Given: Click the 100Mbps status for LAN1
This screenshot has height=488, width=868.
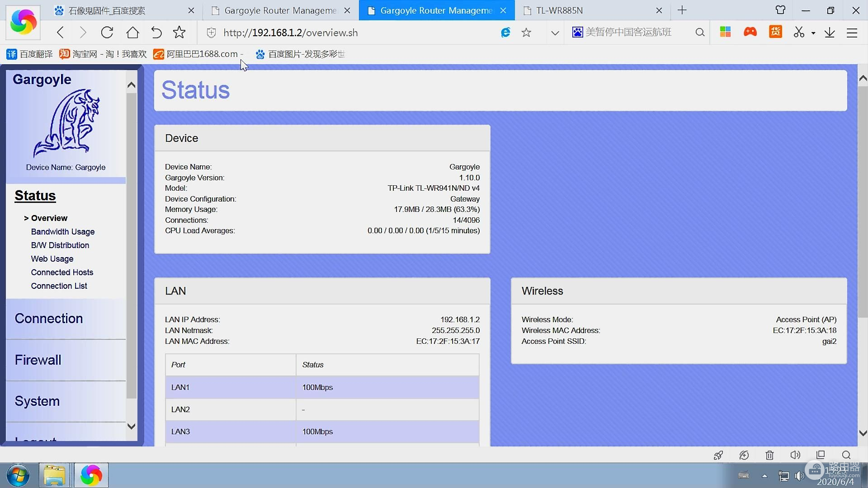Looking at the screenshot, I should (317, 387).
